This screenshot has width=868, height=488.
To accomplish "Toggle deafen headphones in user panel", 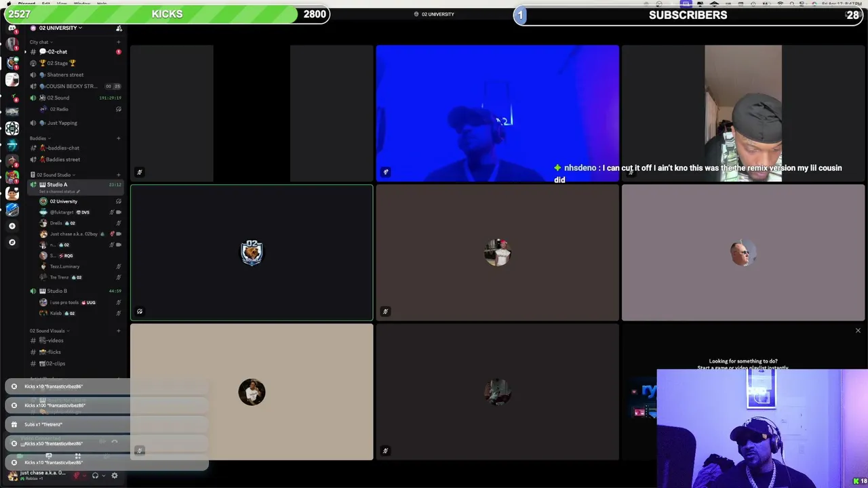I will (x=95, y=476).
